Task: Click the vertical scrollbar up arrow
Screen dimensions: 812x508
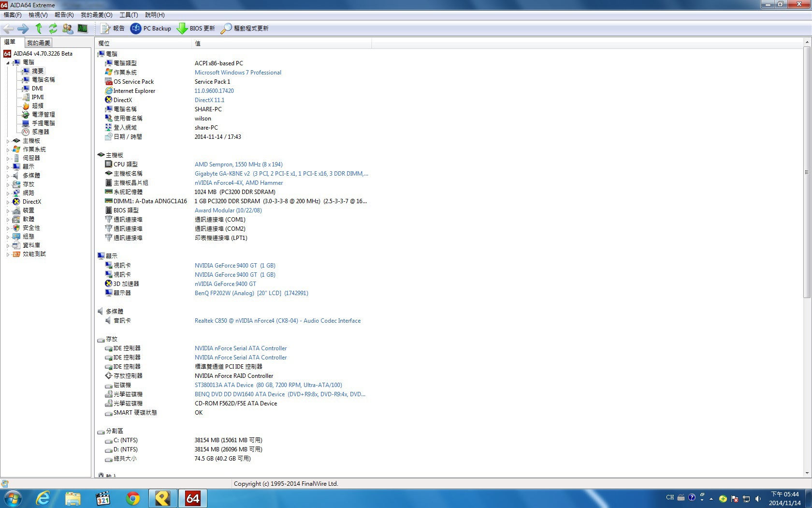Action: click(807, 43)
